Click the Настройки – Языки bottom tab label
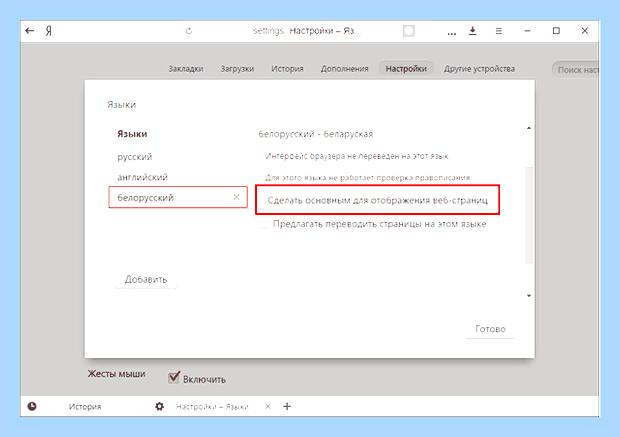The width and height of the screenshot is (620, 437). click(x=212, y=407)
